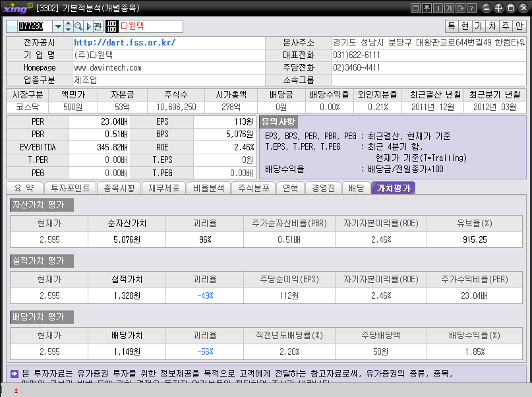Close the 기본적분석 window
532x397 pixels.
click(x=523, y=8)
